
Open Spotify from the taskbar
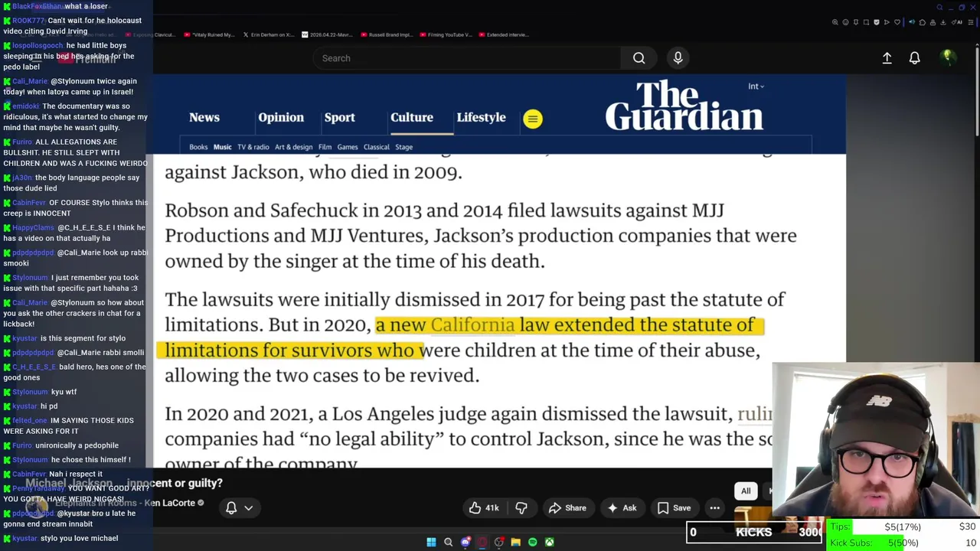(x=533, y=543)
